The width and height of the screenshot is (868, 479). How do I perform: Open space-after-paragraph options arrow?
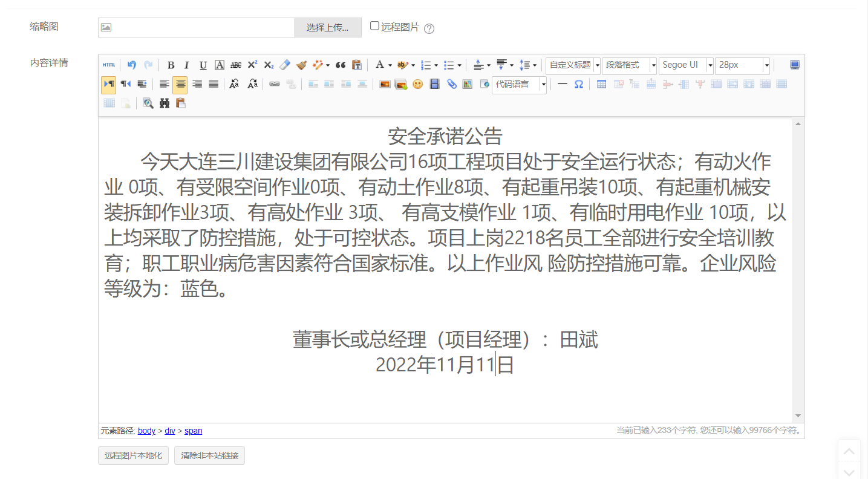click(x=512, y=65)
